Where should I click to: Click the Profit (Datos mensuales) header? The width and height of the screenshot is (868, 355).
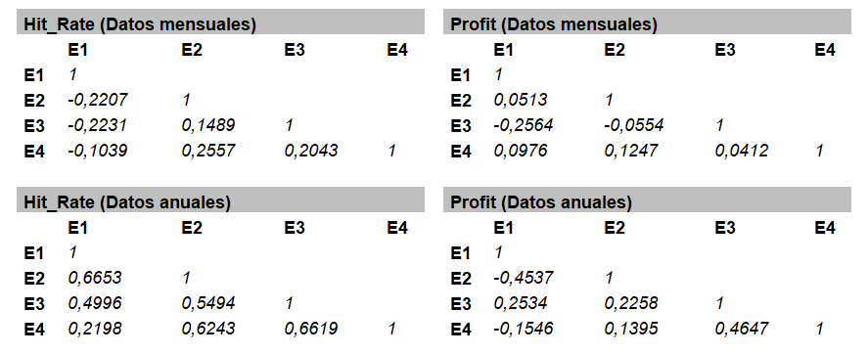(647, 22)
